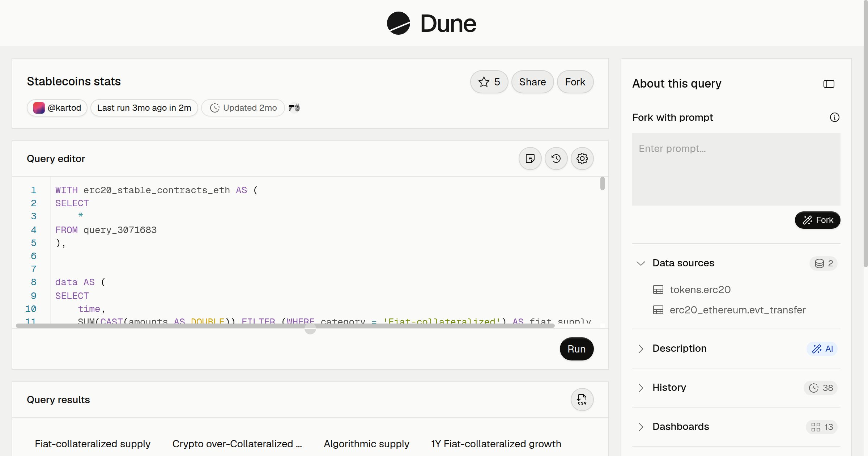Click the page vertical scrollbar

pyautogui.click(x=865, y=134)
